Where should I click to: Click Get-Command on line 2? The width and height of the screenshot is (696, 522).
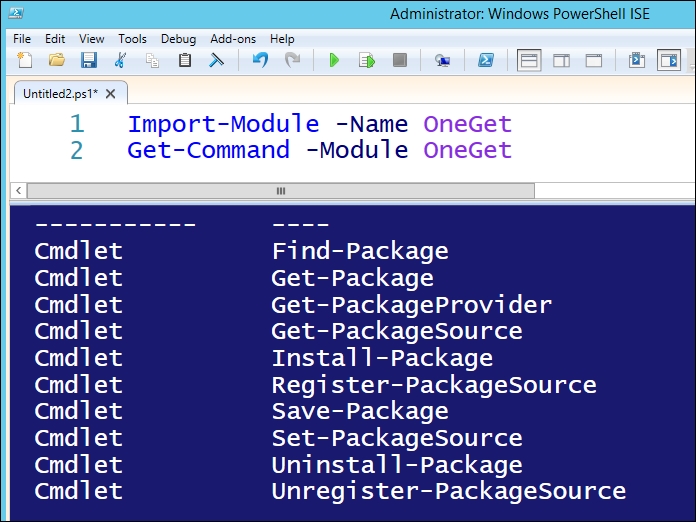(x=209, y=150)
